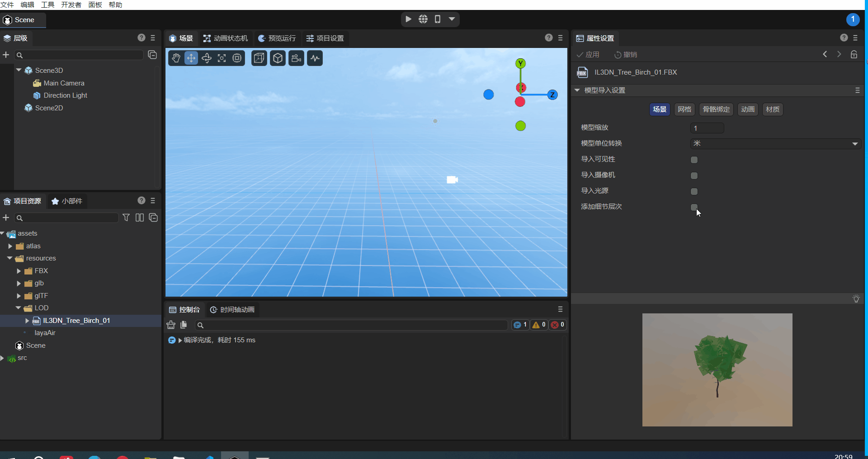Expand the FBX folder in assets
868x459 pixels.
pyautogui.click(x=19, y=271)
